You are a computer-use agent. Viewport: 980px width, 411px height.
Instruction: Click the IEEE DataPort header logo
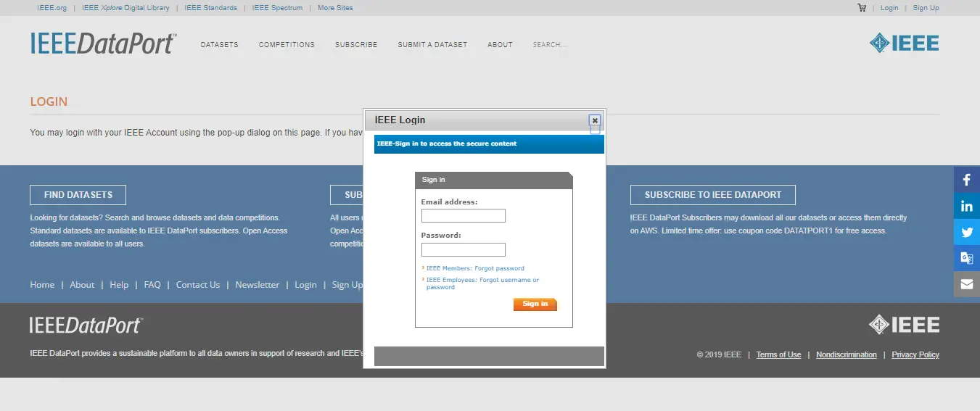(x=103, y=43)
